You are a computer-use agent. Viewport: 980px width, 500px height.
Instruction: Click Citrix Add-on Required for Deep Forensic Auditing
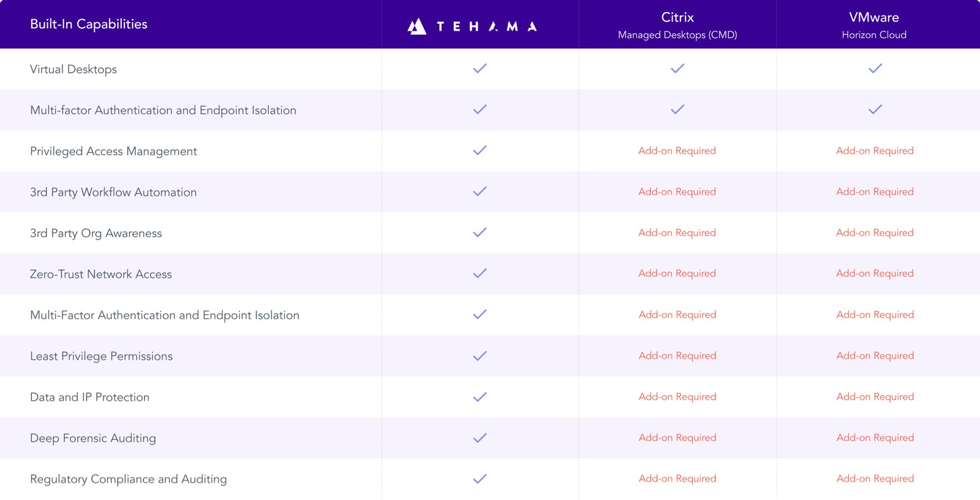[677, 438]
